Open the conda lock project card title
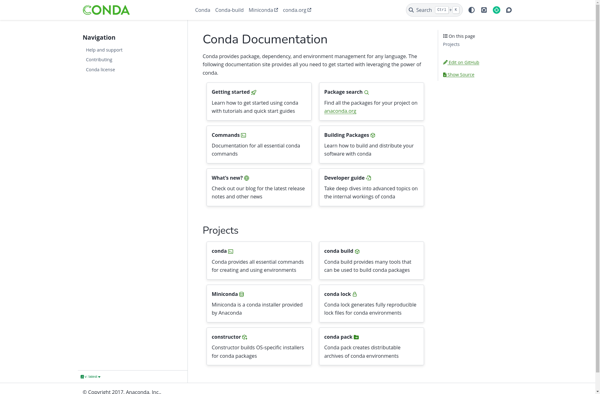This screenshot has height=394, width=600. [338, 294]
